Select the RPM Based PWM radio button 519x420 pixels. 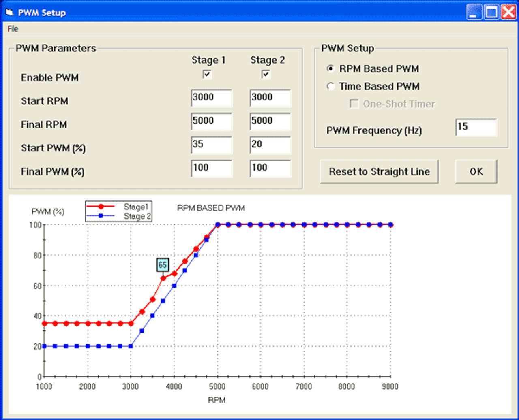pyautogui.click(x=330, y=69)
